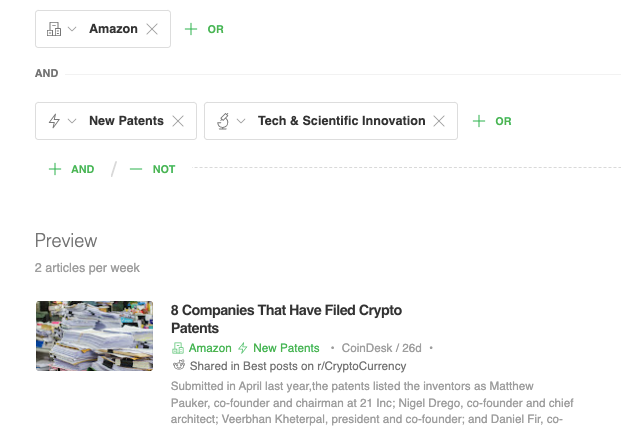Viewport: 621px width, 438px height.
Task: Open the New Patents type dropdown chevron
Action: (72, 121)
